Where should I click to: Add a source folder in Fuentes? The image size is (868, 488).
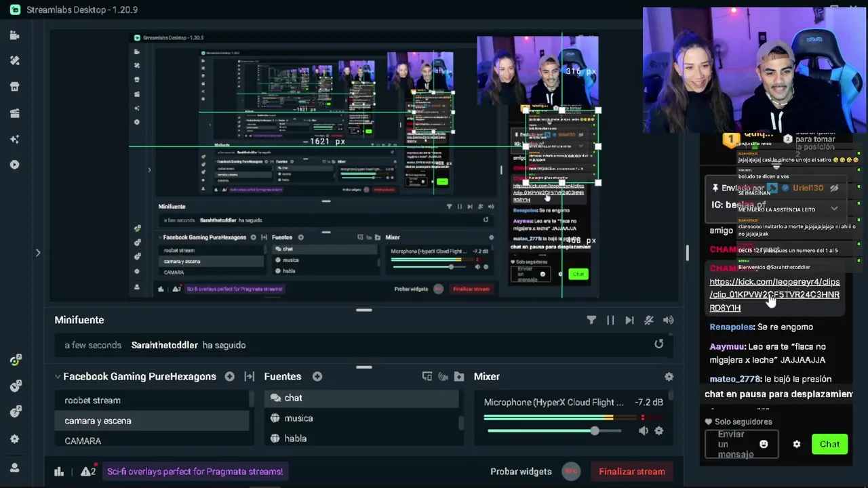point(459,377)
